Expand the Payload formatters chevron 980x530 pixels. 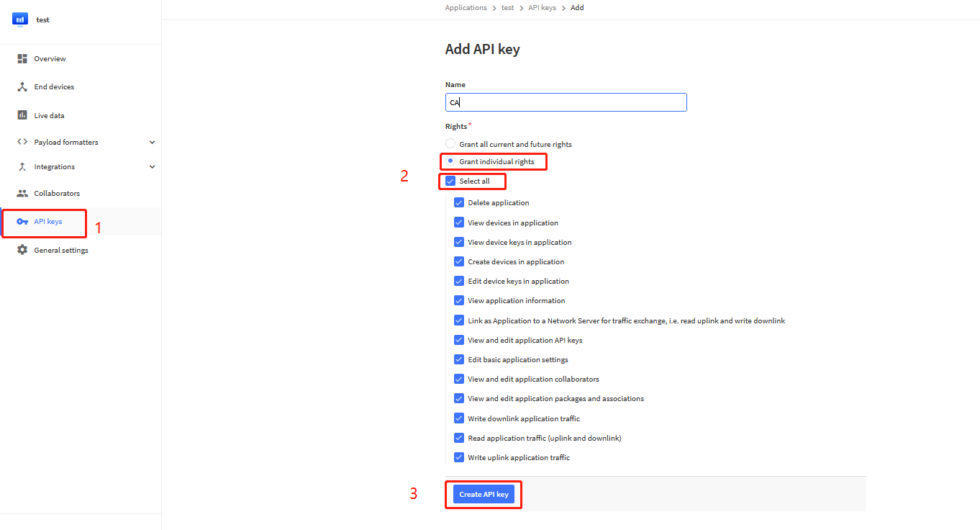tap(152, 143)
